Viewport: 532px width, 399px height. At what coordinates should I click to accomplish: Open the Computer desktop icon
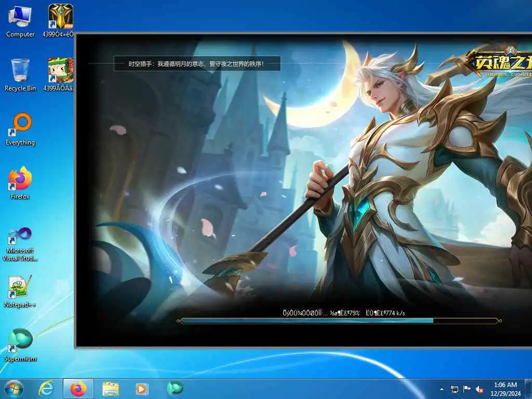pyautogui.click(x=20, y=22)
